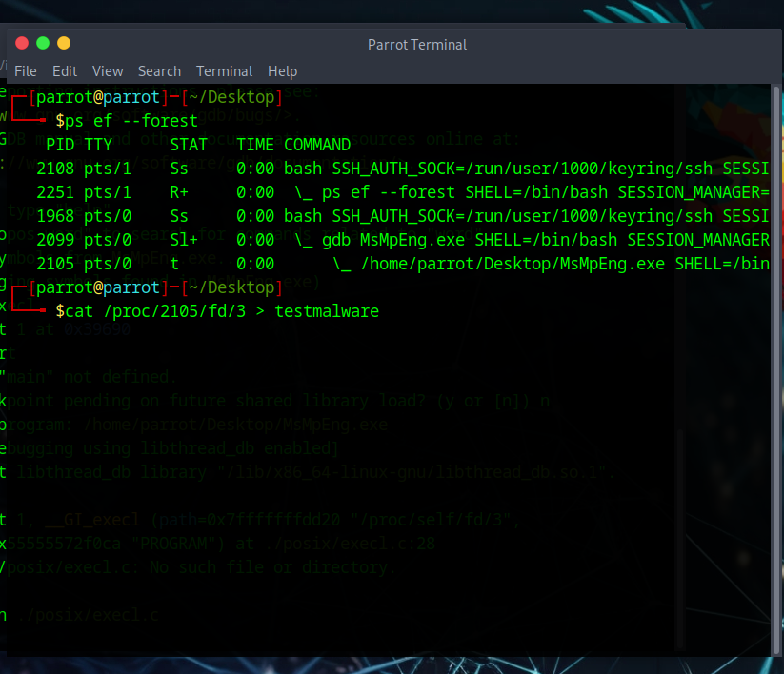Click the 'Sl+' status value
This screenshot has width=784, height=674.
click(x=184, y=240)
